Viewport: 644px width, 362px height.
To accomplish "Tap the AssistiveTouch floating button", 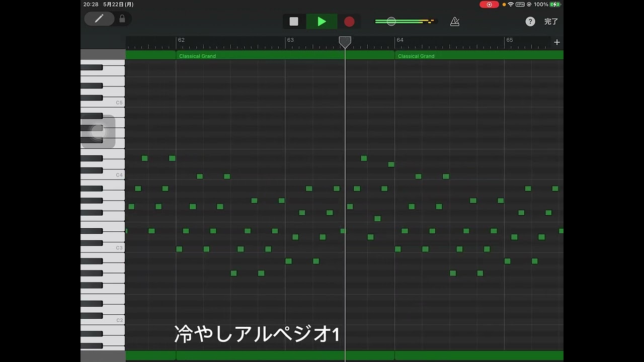I will 98,132.
